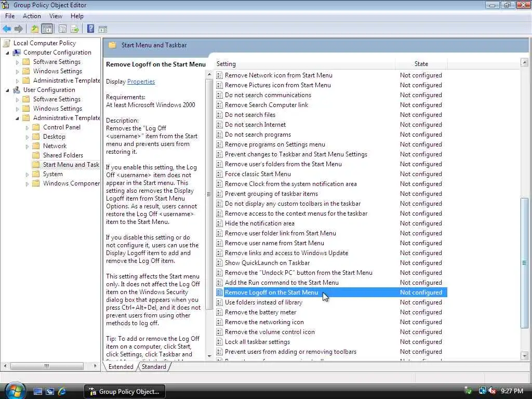This screenshot has width=532, height=399.
Task: Click the Setting column header
Action: (305, 64)
